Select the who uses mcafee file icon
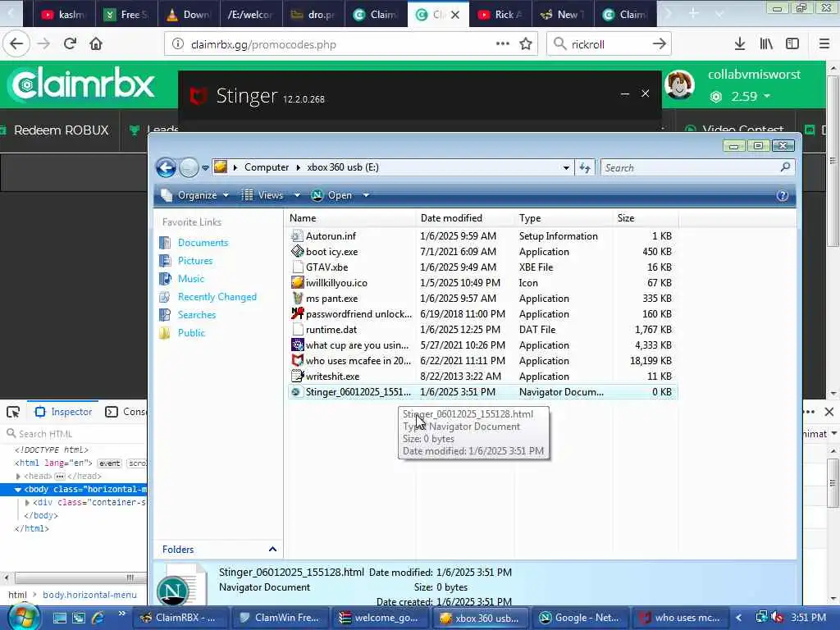Screen dimensions: 840x630 297,360
